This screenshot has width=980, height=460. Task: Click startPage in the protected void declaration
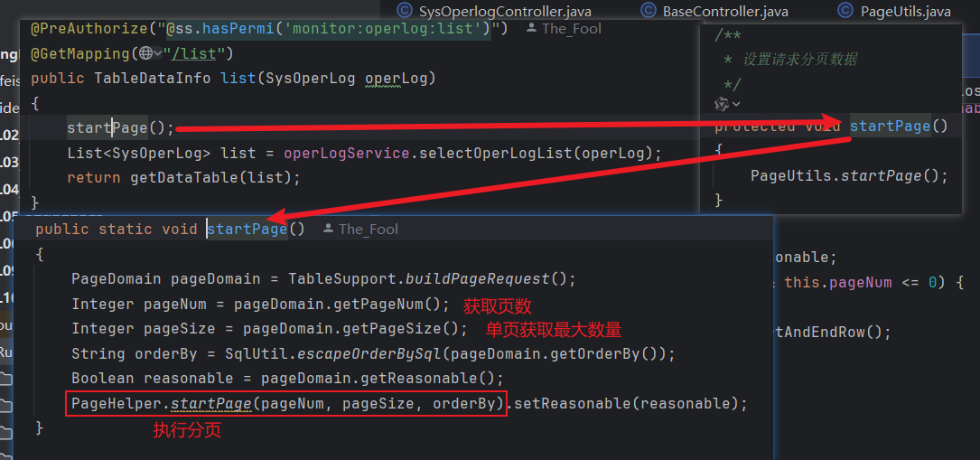[x=891, y=126]
